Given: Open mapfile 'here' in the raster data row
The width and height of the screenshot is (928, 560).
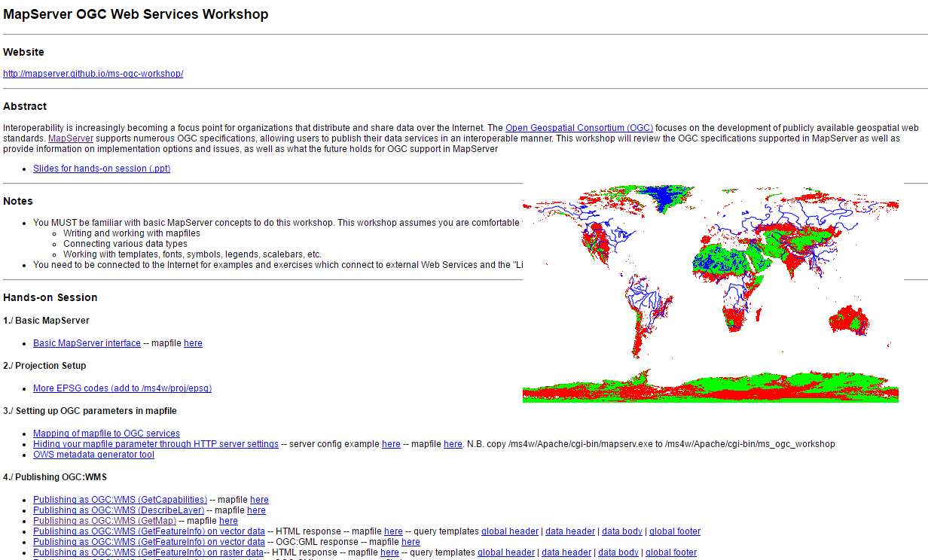Looking at the screenshot, I should click(x=389, y=552).
